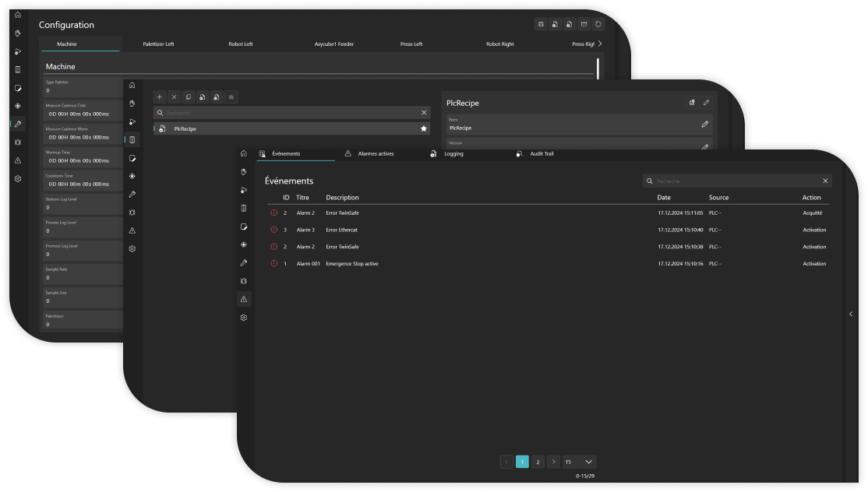Open the Palettizer Left configuration tab

158,44
